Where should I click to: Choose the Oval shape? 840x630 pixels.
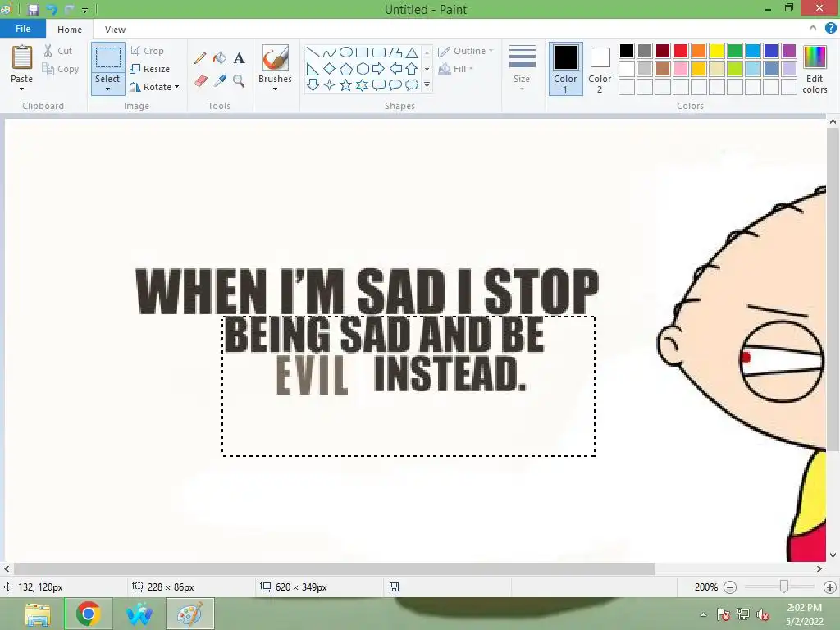[x=346, y=52]
